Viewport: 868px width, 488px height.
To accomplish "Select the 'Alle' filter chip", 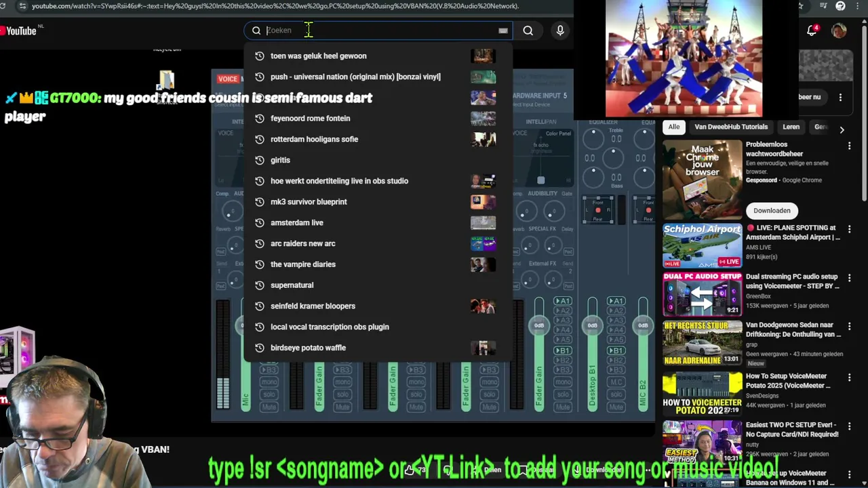I will (x=673, y=127).
